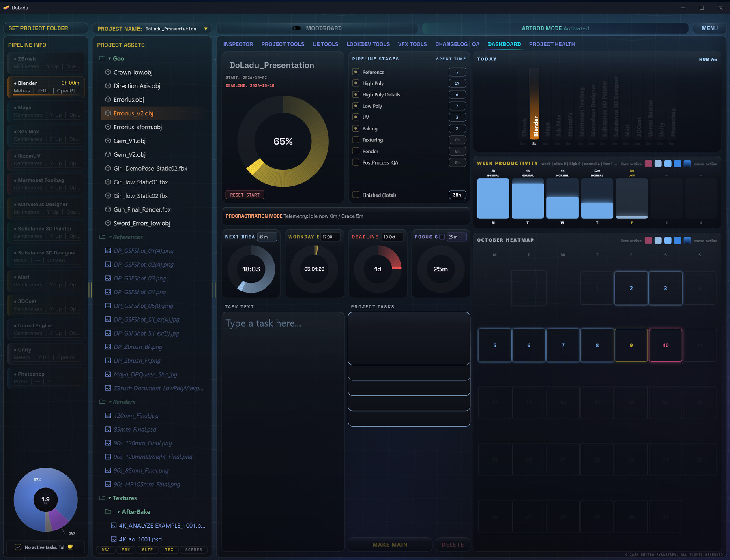Click the image icon of DP_GSFShot_01(A).png
Viewport: 730px width, 560px height.
point(108,251)
